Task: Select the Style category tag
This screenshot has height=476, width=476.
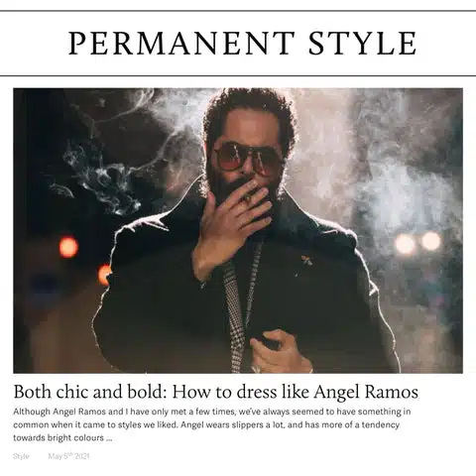Action: [x=21, y=456]
